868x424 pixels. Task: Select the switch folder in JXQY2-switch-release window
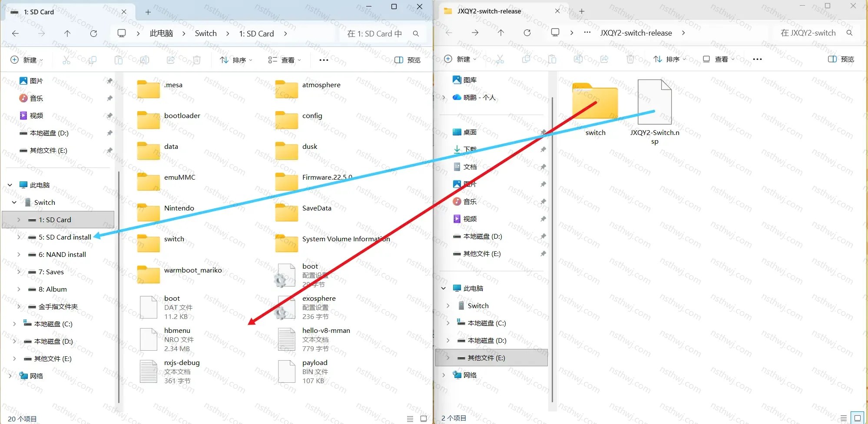pyautogui.click(x=595, y=108)
